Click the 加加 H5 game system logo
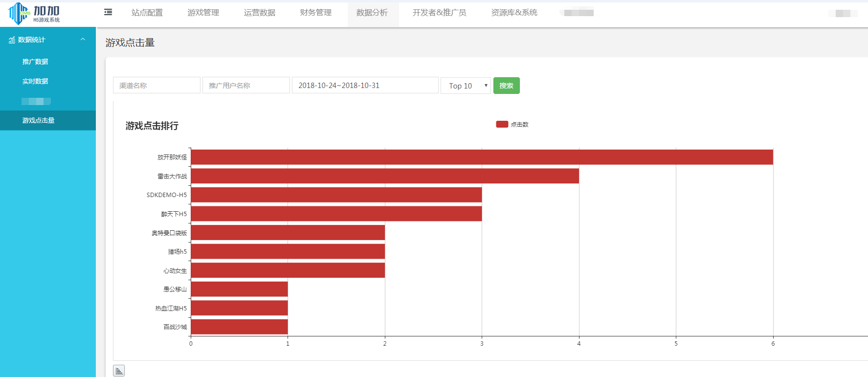The height and width of the screenshot is (377, 868). pos(34,13)
